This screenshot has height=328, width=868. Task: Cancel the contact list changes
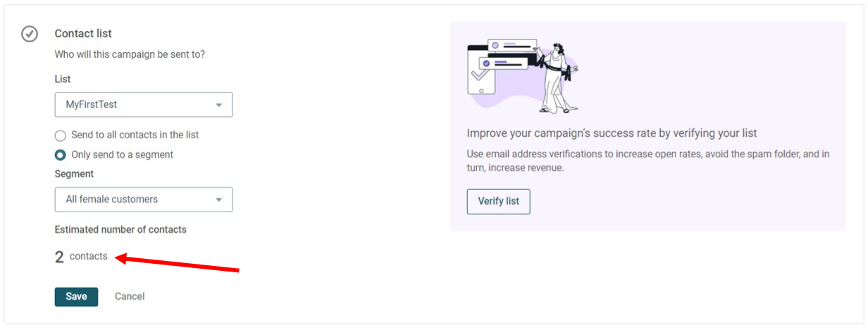[130, 297]
